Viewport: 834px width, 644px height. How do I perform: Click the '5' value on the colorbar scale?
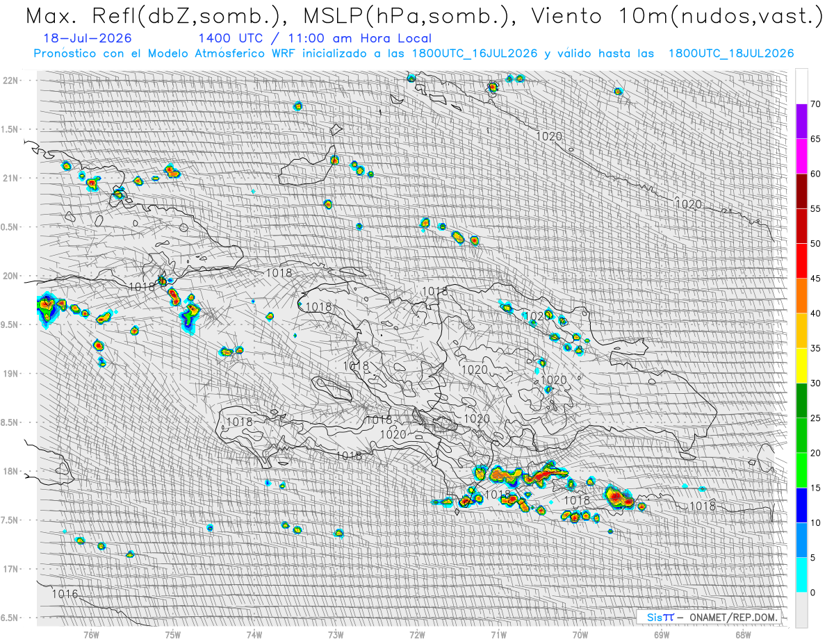813,557
